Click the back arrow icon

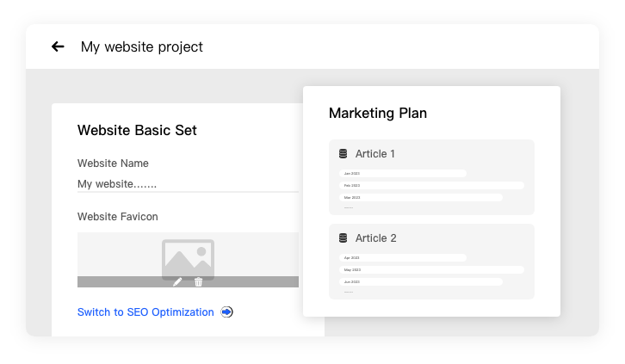coord(58,46)
